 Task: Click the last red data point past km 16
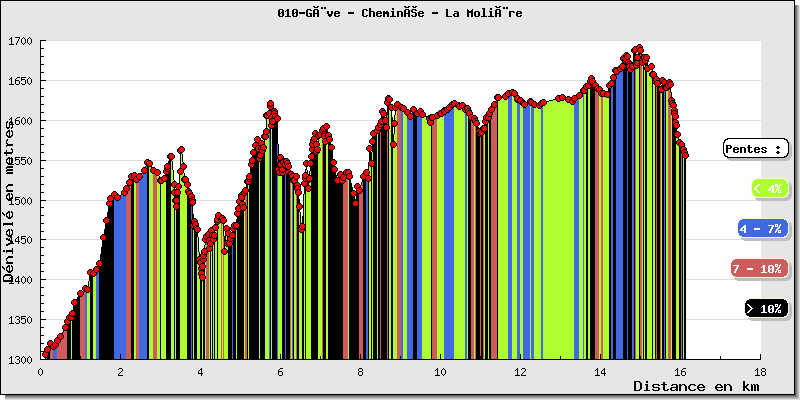[x=685, y=155]
